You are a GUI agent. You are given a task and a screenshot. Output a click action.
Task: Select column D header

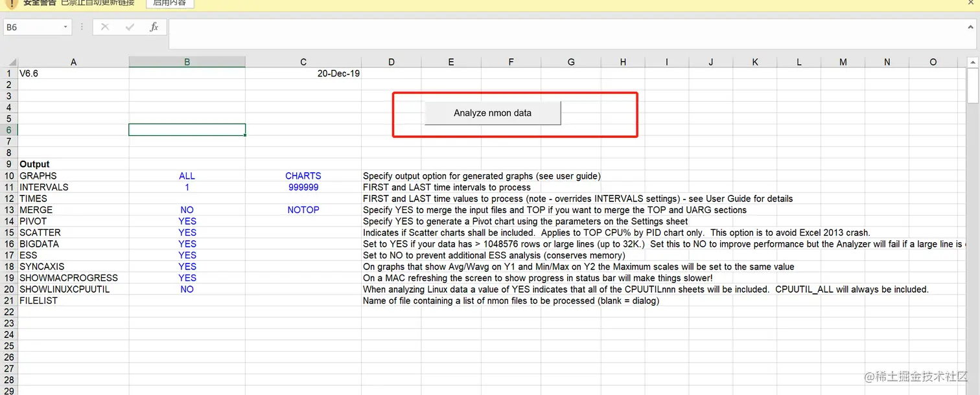click(391, 62)
